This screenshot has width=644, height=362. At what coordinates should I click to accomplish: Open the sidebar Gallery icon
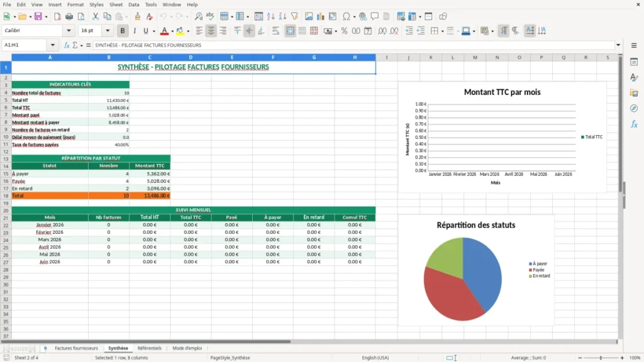coord(634,93)
